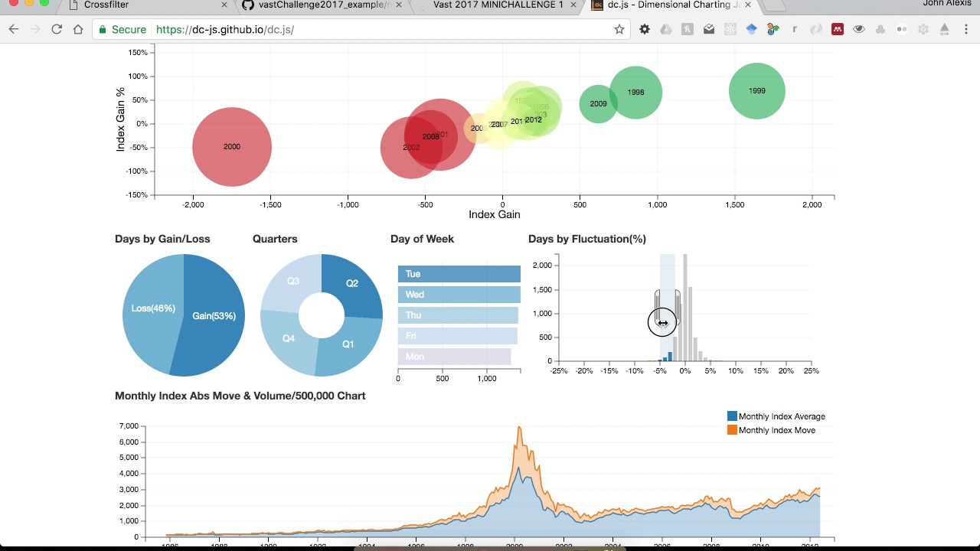The height and width of the screenshot is (551, 980).
Task: Click the right brush handle on the Fluctuation chart
Action: point(677,308)
